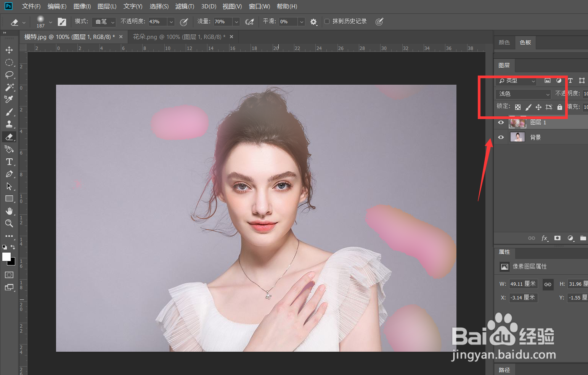Select the Eraser tool in toolbox
The height and width of the screenshot is (375, 588).
[x=9, y=137]
